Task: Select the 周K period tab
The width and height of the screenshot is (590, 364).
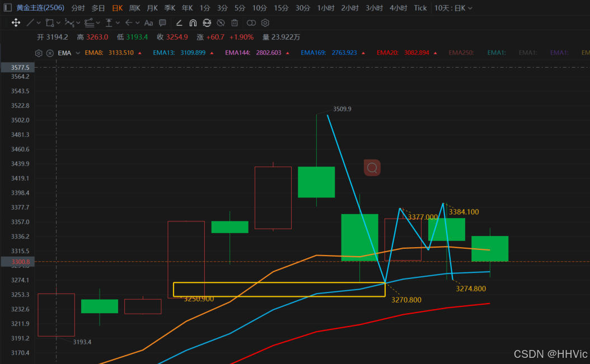Action: pos(135,8)
